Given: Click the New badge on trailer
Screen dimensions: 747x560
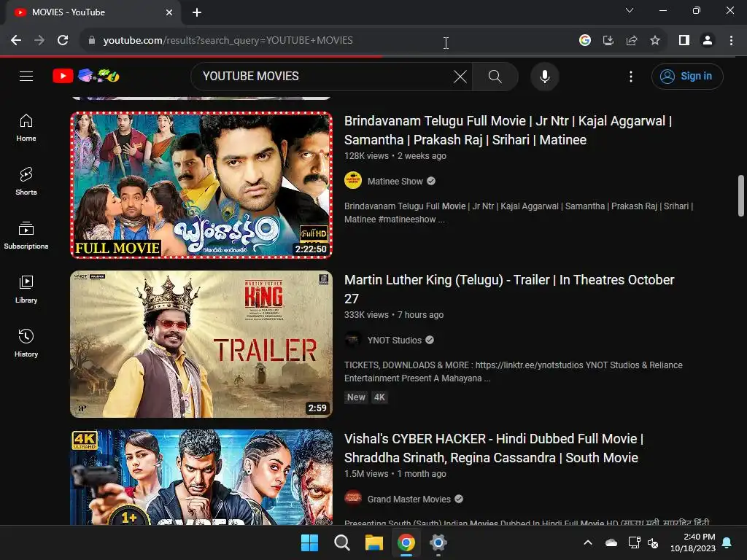Looking at the screenshot, I should 356,397.
